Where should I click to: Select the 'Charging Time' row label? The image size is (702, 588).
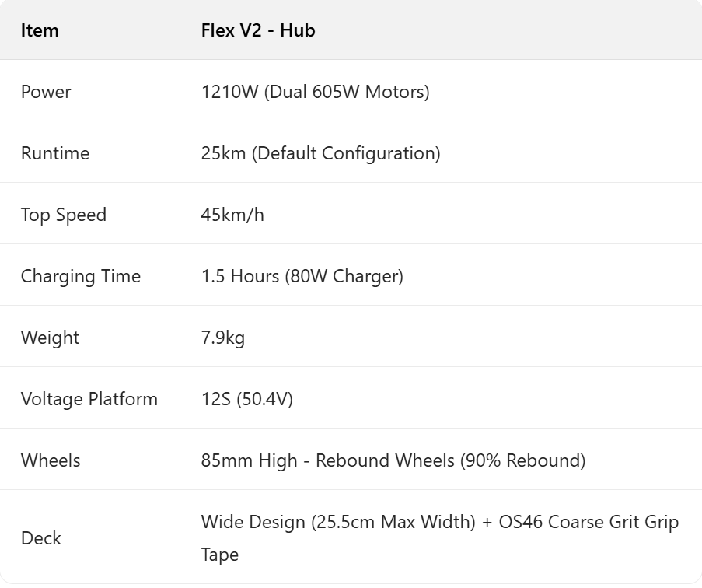point(80,276)
